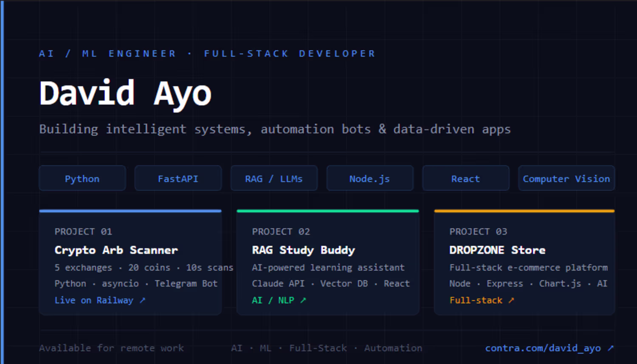Image resolution: width=637 pixels, height=364 pixels.
Task: Click the FastAPI skill tag
Action: coord(178,179)
